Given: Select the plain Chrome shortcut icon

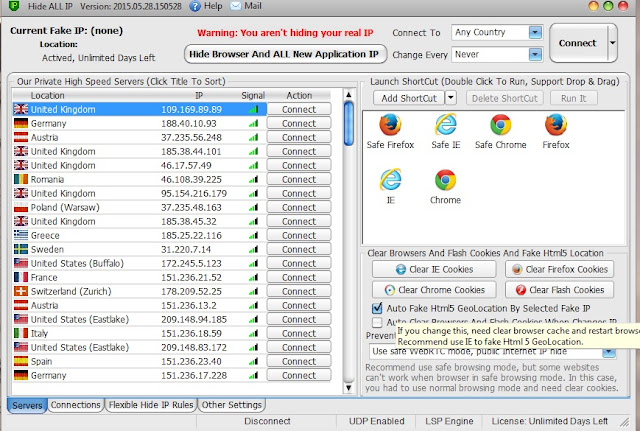Looking at the screenshot, I should pyautogui.click(x=445, y=180).
